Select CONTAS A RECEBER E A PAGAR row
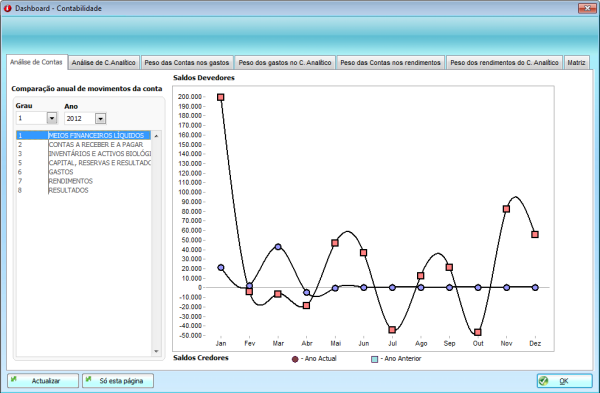Viewport: 600px width, 393px height. click(x=84, y=145)
